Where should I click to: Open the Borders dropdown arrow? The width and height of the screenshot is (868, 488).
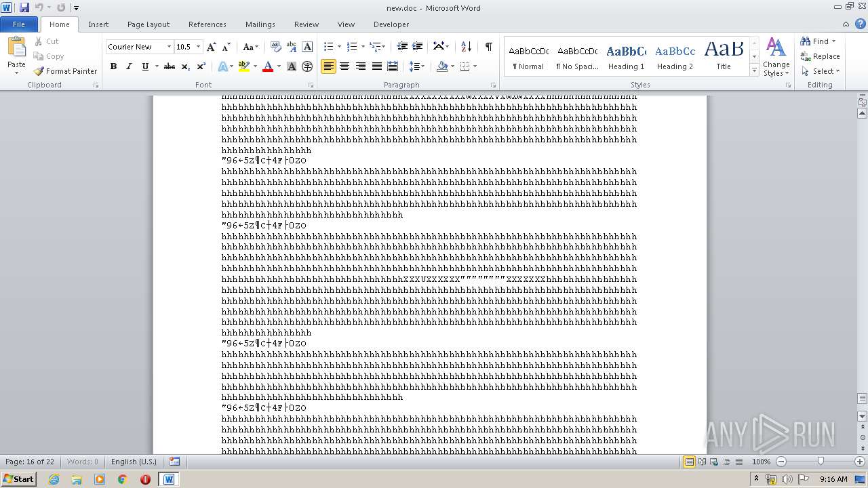click(x=475, y=66)
